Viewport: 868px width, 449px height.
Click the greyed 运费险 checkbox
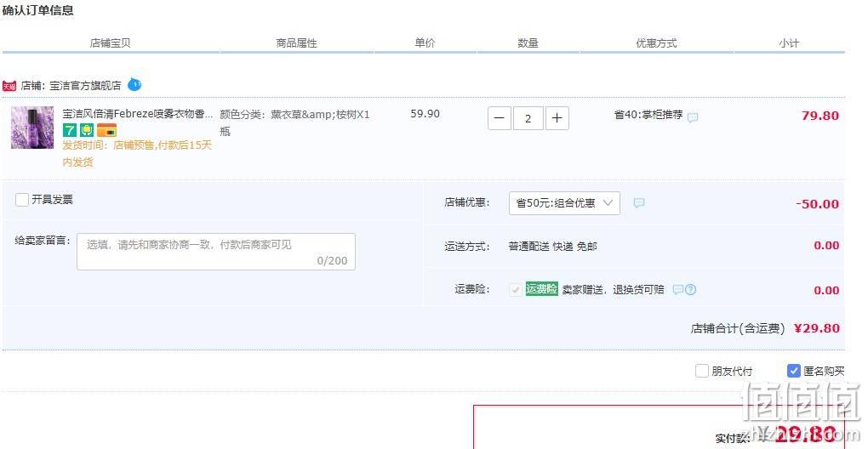pyautogui.click(x=516, y=289)
